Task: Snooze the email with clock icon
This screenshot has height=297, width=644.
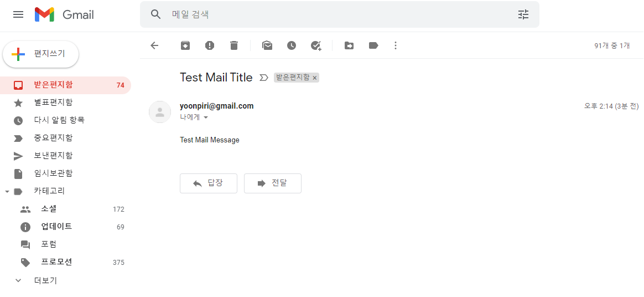Action: point(292,45)
